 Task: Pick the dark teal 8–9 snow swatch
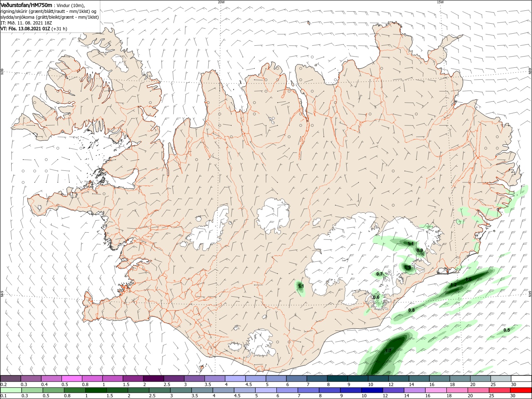[x=337, y=378]
